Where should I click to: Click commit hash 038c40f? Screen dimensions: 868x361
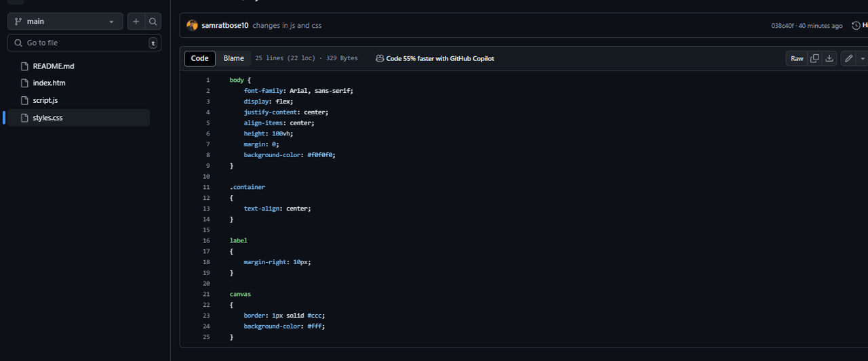[782, 26]
